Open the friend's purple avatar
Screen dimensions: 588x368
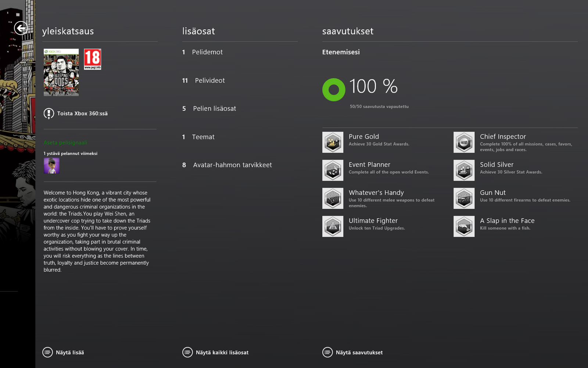(x=51, y=166)
